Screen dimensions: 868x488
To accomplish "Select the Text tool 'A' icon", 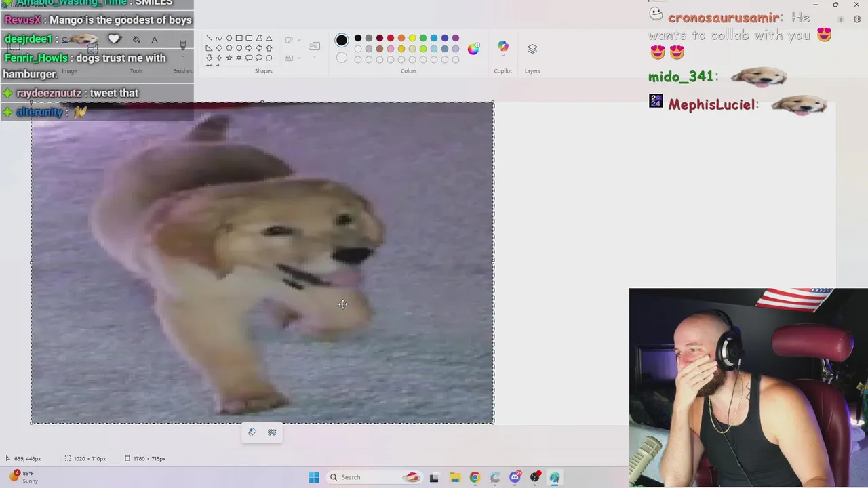I will click(155, 40).
